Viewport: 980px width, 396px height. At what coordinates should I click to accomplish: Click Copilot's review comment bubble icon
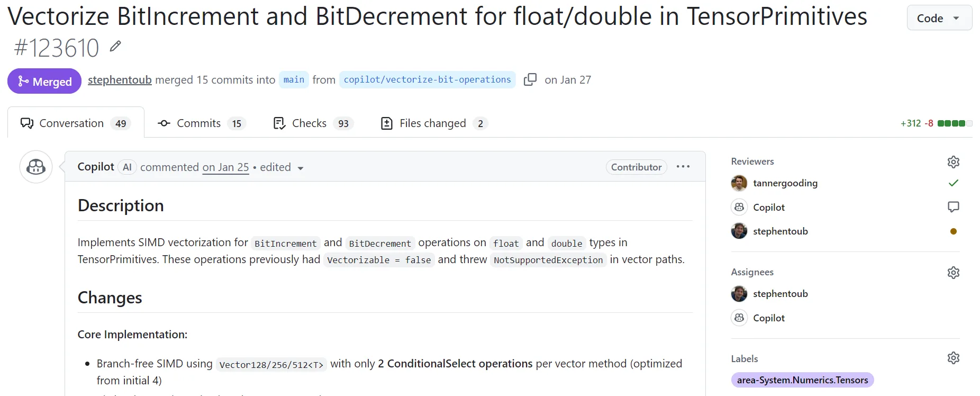953,207
